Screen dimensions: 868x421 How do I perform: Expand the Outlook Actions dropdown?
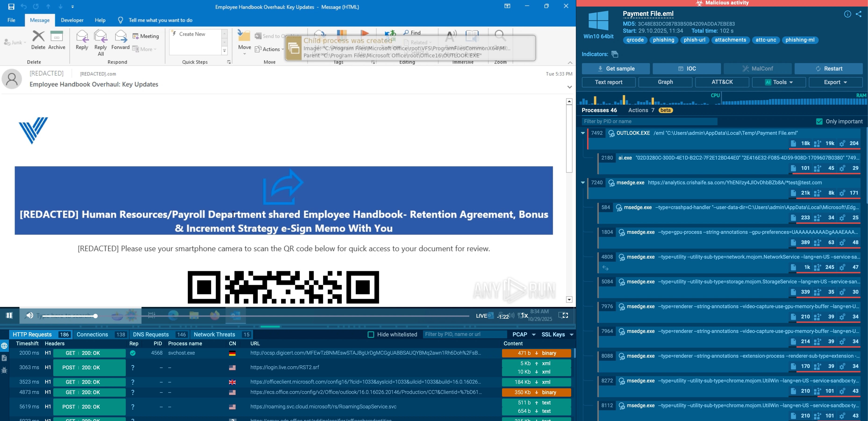(x=269, y=49)
